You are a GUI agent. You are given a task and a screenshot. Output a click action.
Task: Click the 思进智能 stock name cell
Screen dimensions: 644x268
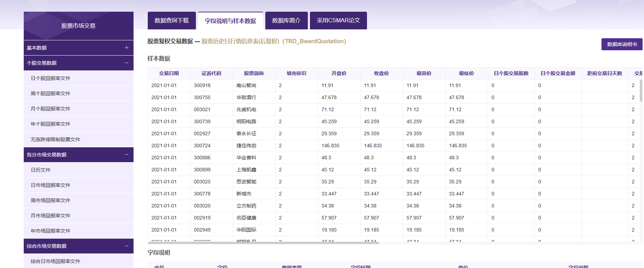(x=254, y=182)
